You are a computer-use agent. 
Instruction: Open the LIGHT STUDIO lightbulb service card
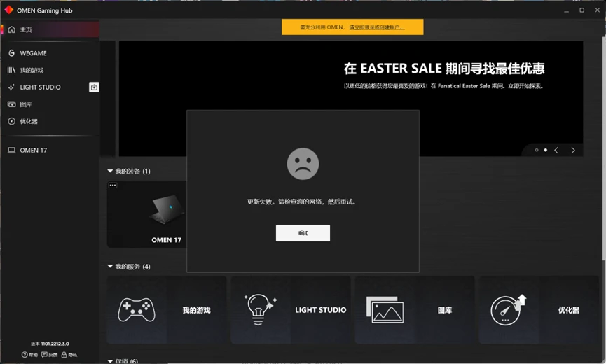[260, 309]
